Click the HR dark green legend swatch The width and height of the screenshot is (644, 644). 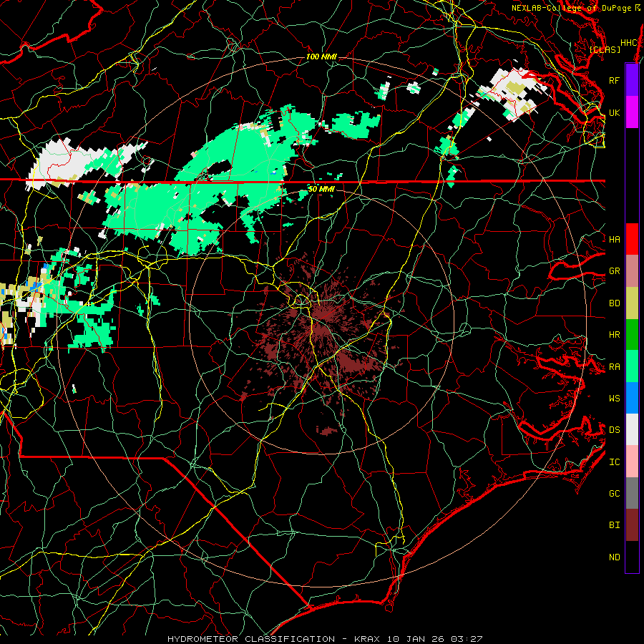(632, 335)
